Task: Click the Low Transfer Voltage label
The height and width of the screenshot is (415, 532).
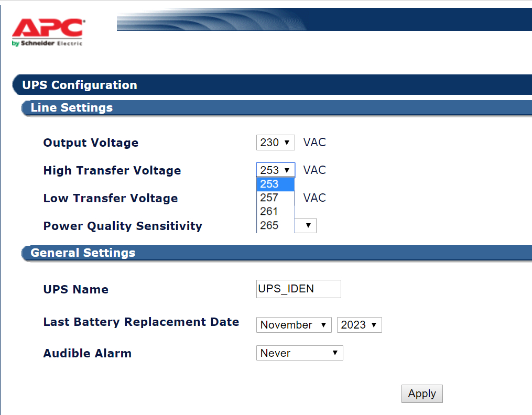Action: point(111,198)
